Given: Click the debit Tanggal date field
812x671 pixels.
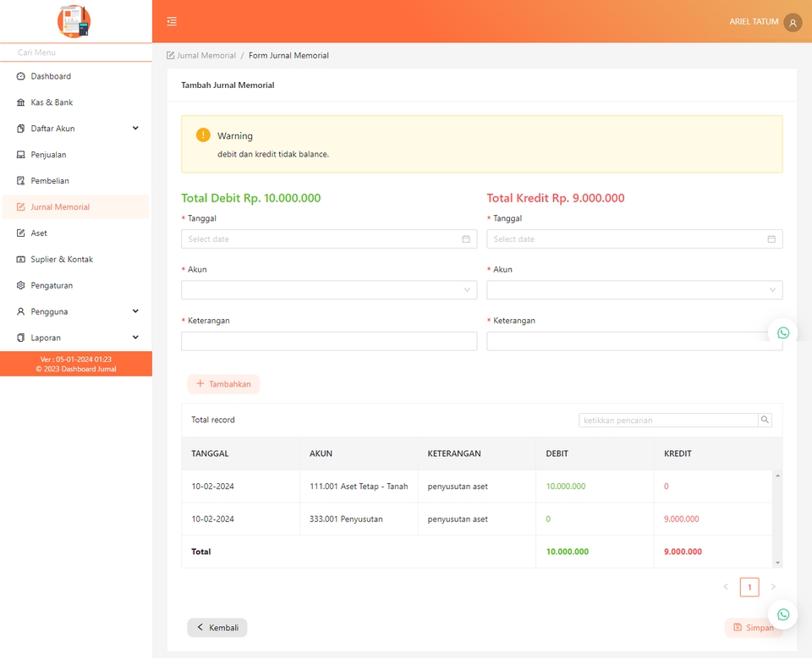Looking at the screenshot, I should 329,239.
